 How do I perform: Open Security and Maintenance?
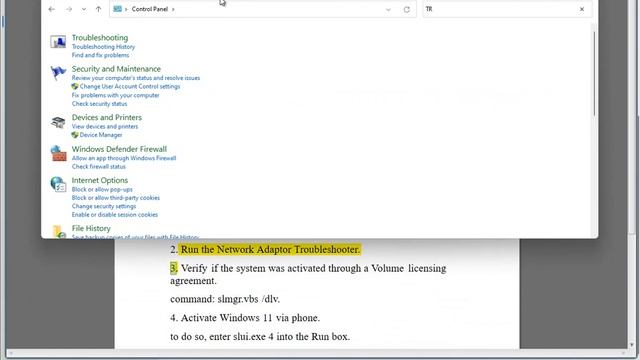pos(116,69)
